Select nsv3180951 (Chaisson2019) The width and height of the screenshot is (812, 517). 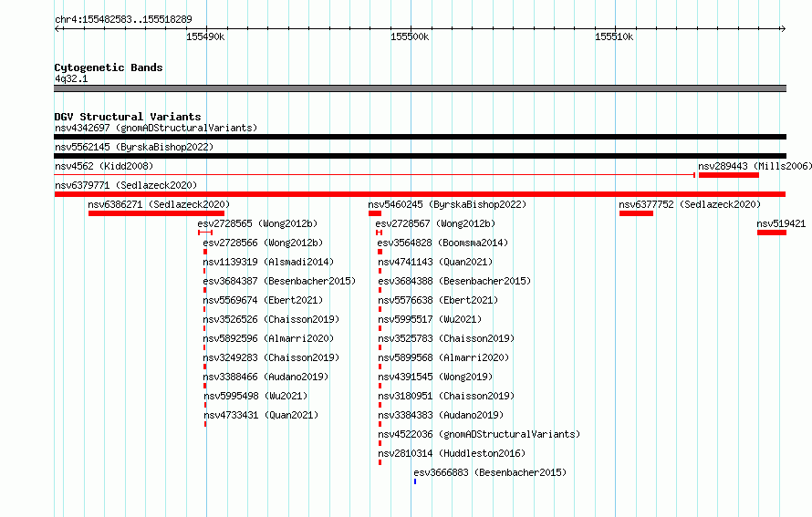(446, 396)
